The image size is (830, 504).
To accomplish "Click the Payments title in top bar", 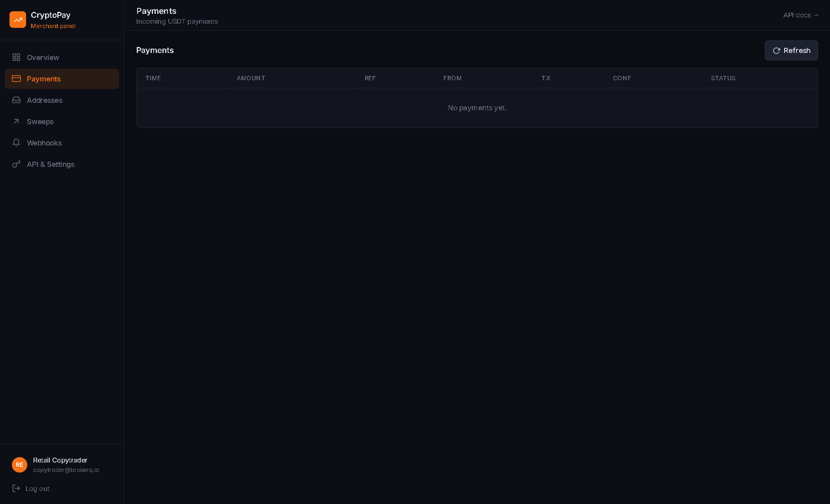I will 157,11.
